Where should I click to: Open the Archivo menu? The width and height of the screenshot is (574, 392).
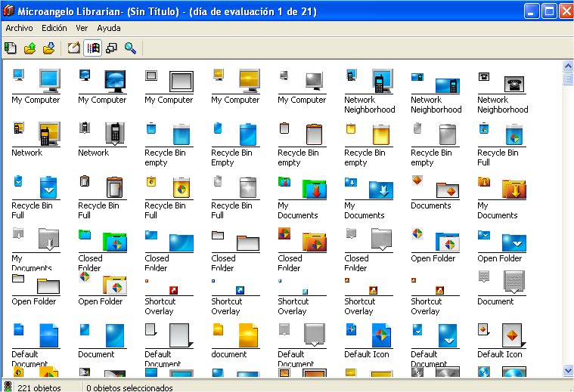pos(19,28)
